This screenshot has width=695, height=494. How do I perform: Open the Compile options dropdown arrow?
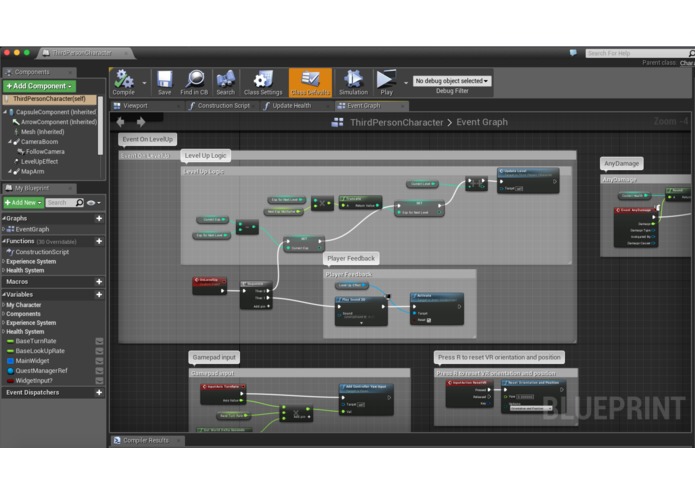144,83
